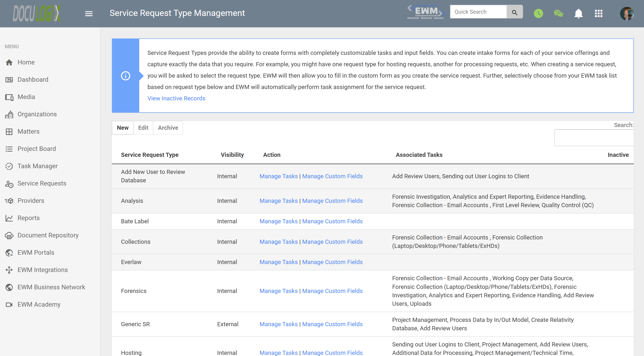This screenshot has height=356, width=644.
Task: Sort by Visibility column header
Action: coord(232,155)
